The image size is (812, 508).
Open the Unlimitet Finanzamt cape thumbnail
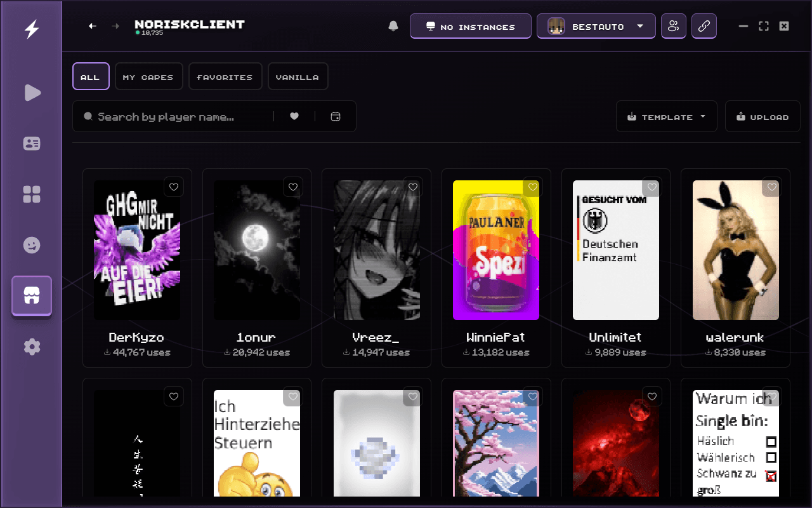(616, 250)
